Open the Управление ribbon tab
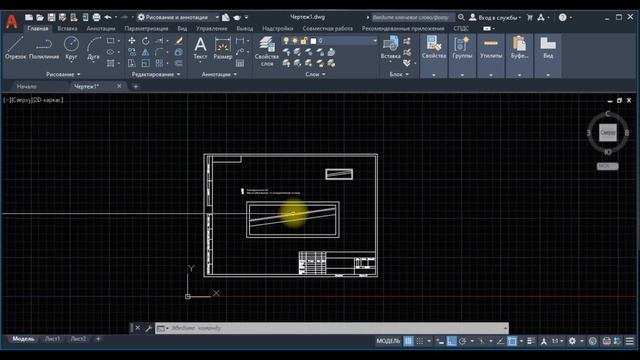The height and width of the screenshot is (360, 640). coord(211,29)
